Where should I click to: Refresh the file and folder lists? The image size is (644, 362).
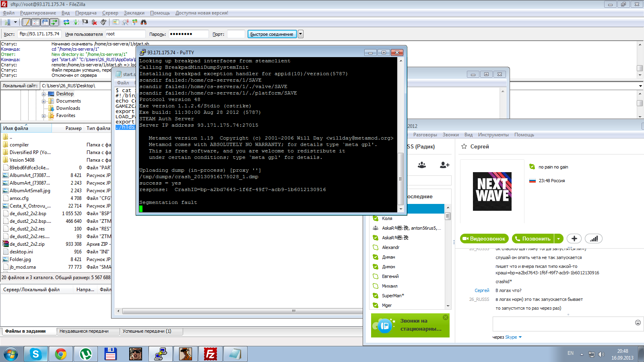(x=66, y=23)
